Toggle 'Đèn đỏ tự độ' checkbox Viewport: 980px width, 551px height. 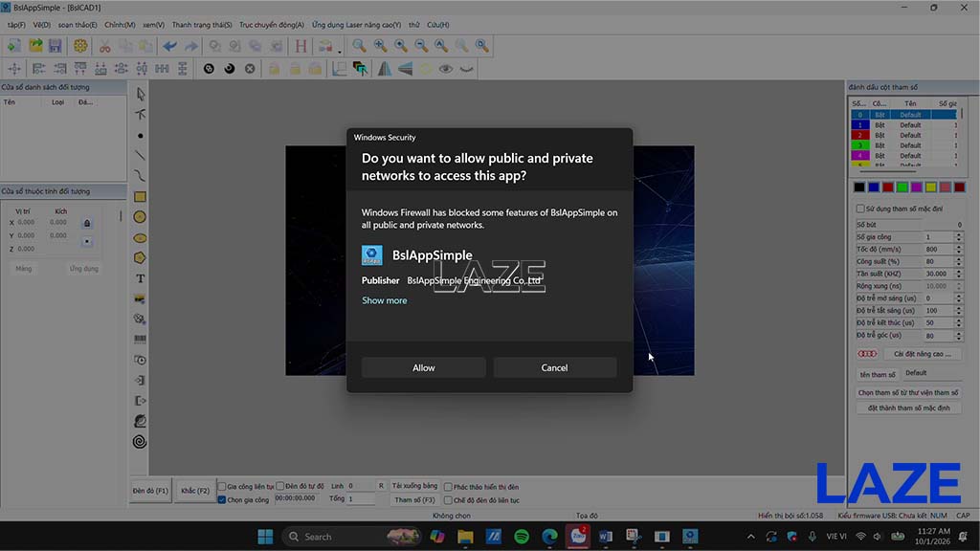point(280,486)
